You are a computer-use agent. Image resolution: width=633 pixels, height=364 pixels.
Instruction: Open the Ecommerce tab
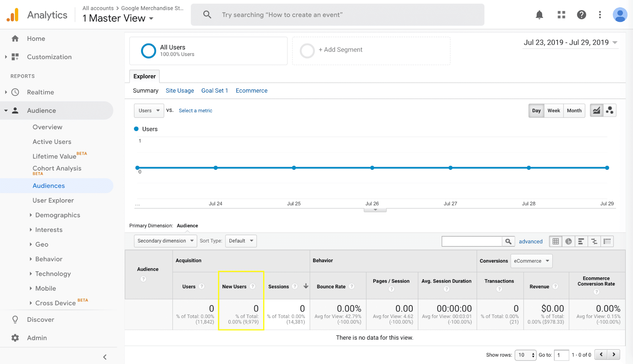[x=251, y=91]
